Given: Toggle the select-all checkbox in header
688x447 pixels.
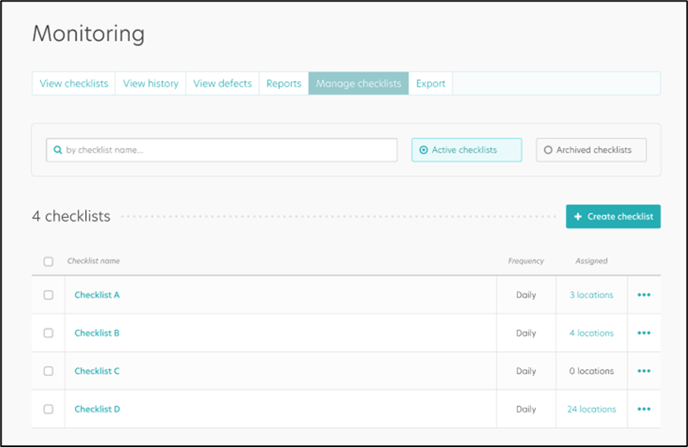Looking at the screenshot, I should [48, 261].
